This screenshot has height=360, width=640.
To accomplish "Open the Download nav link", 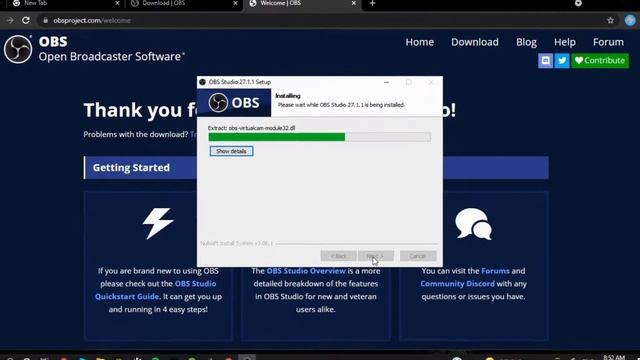I will pos(475,42).
